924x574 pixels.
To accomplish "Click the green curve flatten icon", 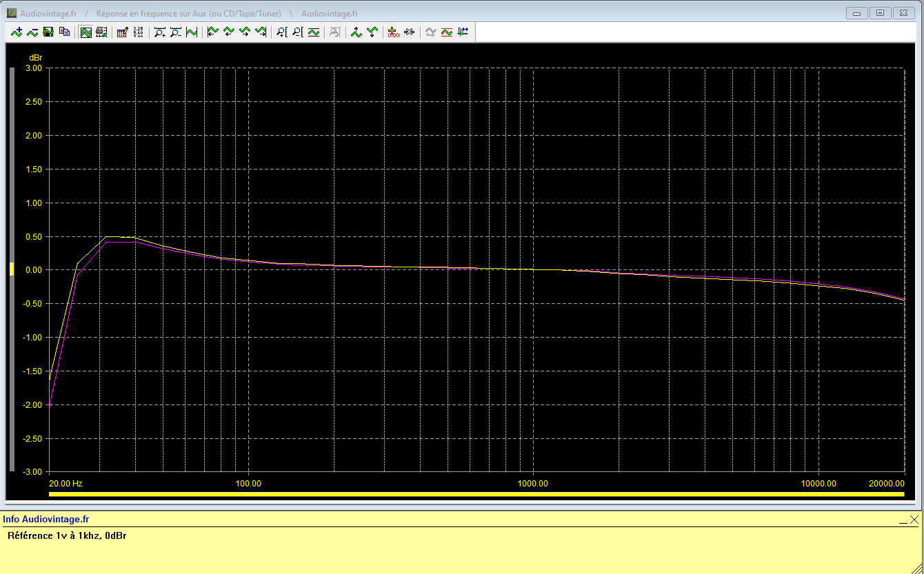I will (314, 32).
